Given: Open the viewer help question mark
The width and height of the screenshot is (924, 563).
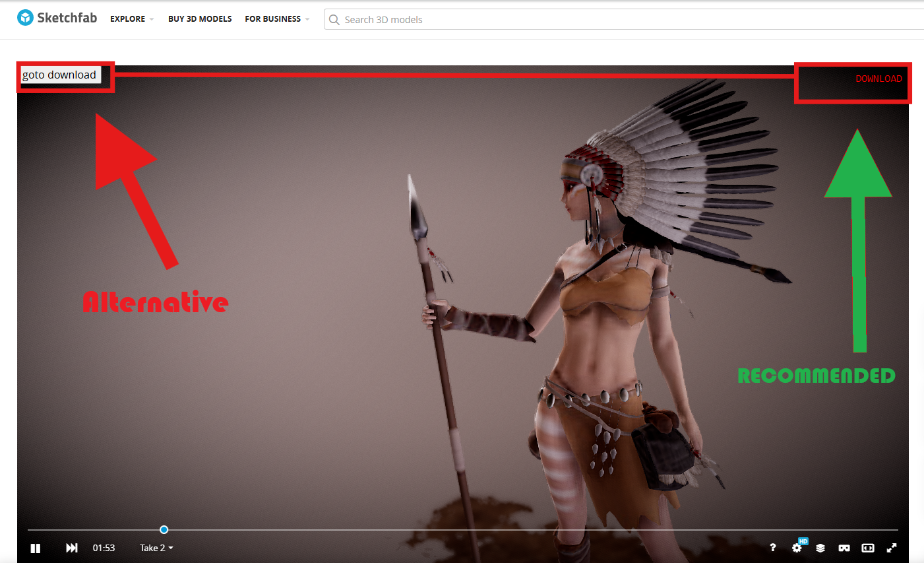Looking at the screenshot, I should (773, 548).
